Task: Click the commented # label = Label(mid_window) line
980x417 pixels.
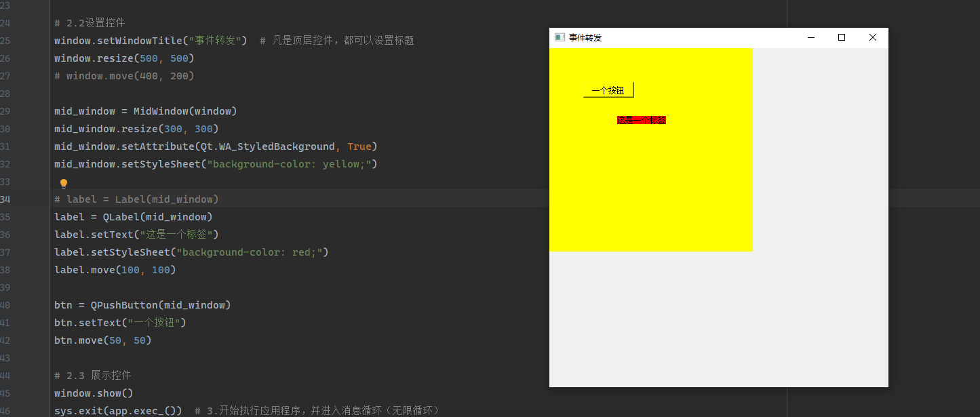Action: [x=136, y=199]
